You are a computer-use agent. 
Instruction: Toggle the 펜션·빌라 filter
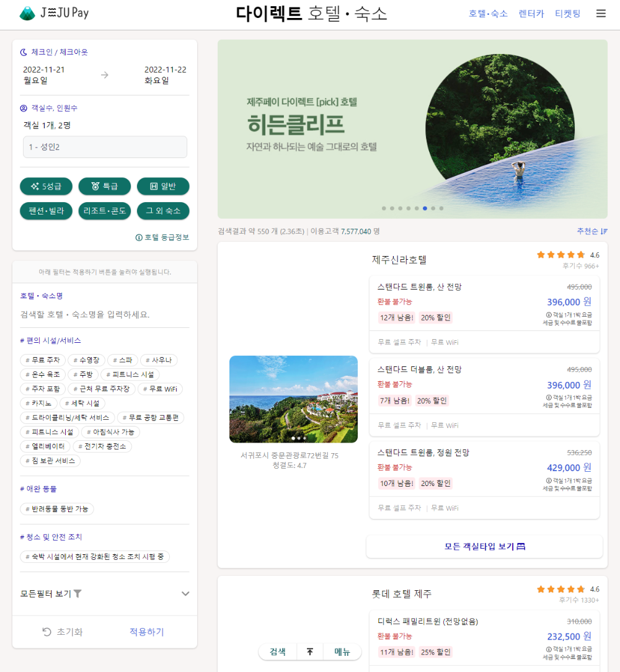pos(46,211)
